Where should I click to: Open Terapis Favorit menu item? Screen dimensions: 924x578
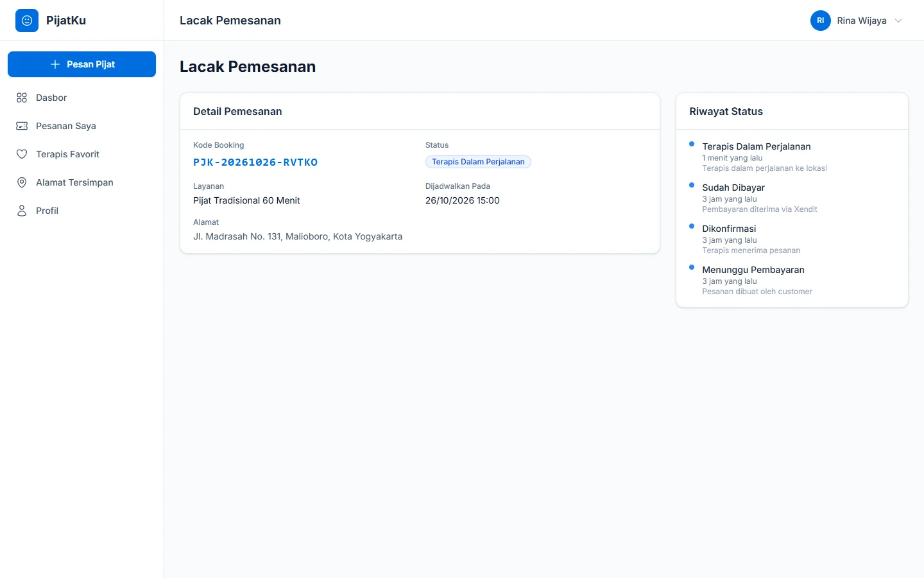pyautogui.click(x=82, y=154)
